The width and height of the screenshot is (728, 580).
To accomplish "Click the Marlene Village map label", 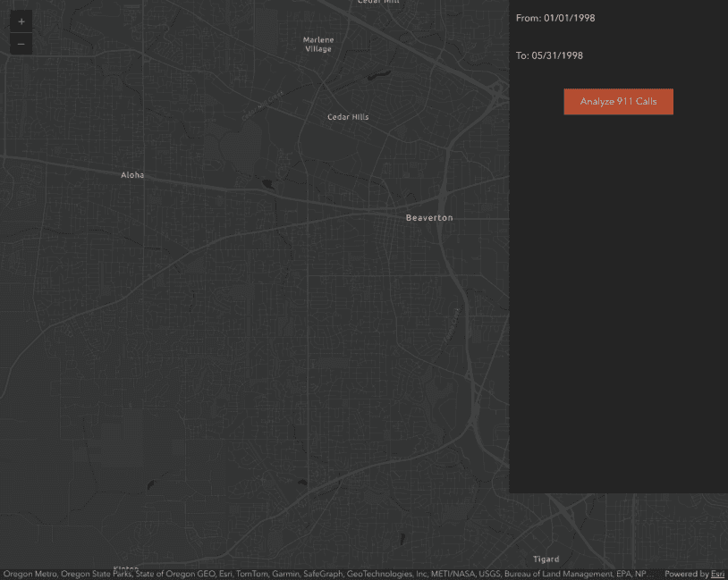I will coord(317,45).
